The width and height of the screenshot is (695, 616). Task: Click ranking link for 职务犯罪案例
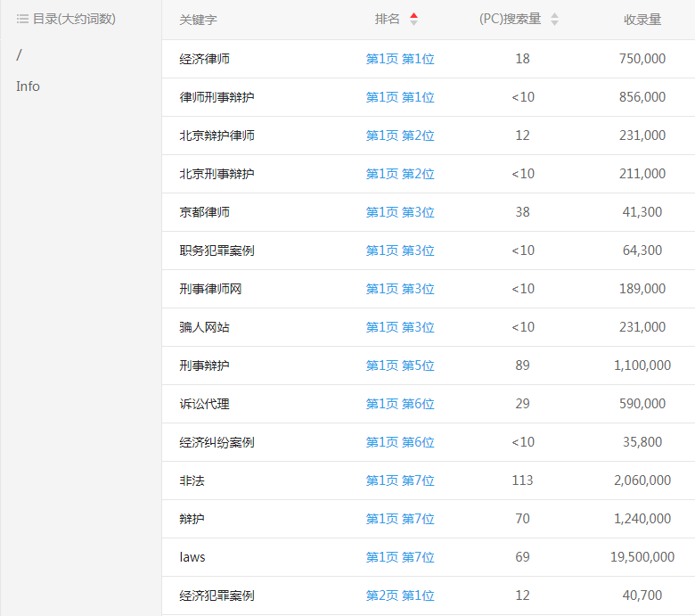(x=400, y=251)
